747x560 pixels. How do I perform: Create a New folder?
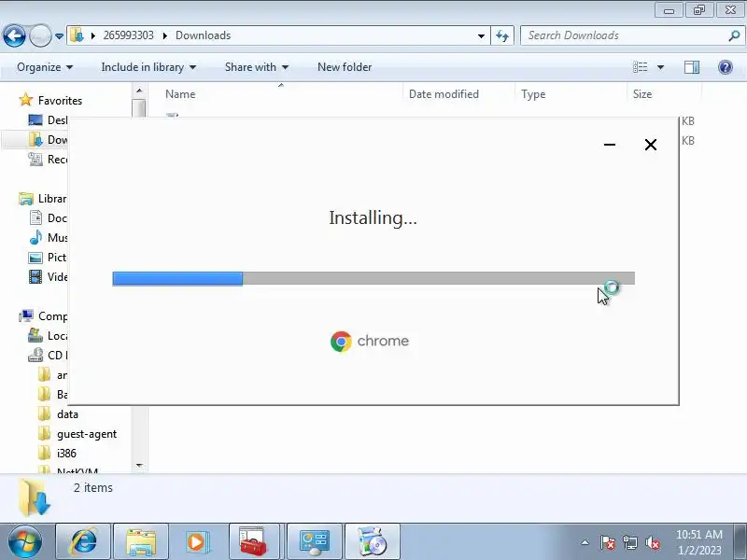coord(345,67)
